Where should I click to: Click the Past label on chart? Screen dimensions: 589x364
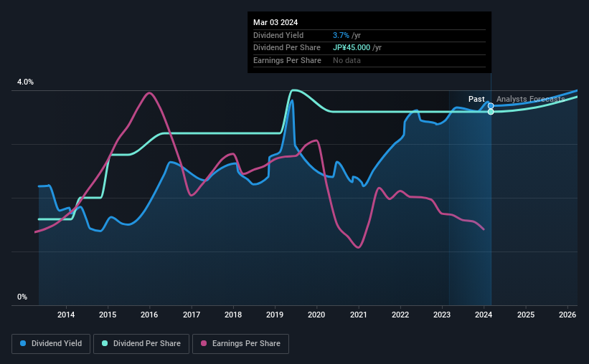pyautogui.click(x=476, y=99)
